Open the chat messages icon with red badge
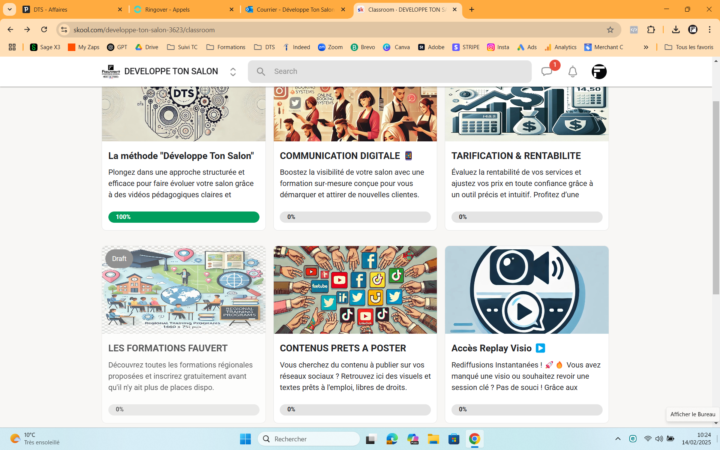 point(546,71)
